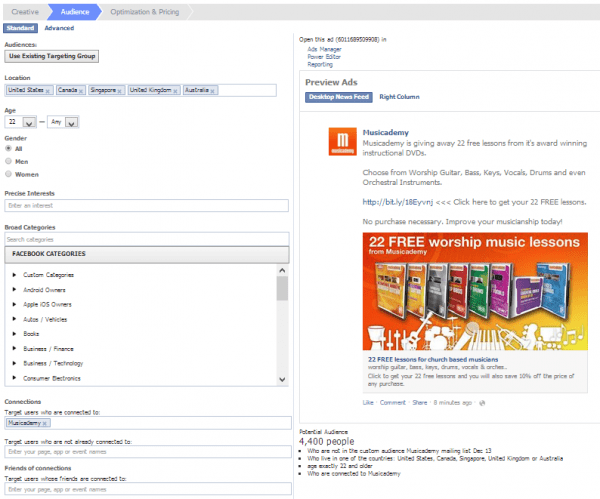
Task: Click category list scroll down arrow
Action: [x=282, y=380]
